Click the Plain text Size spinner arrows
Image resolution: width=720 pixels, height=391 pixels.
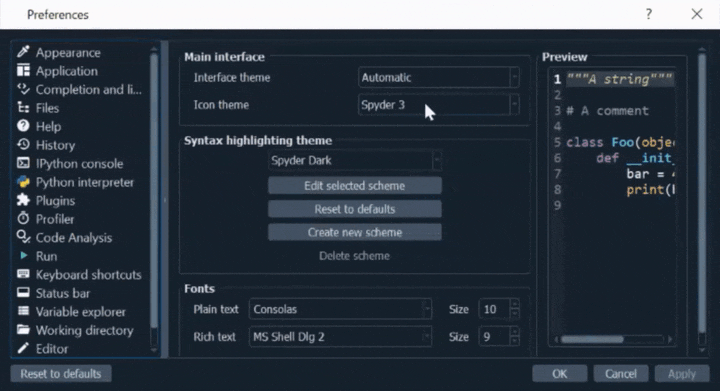pyautogui.click(x=515, y=309)
